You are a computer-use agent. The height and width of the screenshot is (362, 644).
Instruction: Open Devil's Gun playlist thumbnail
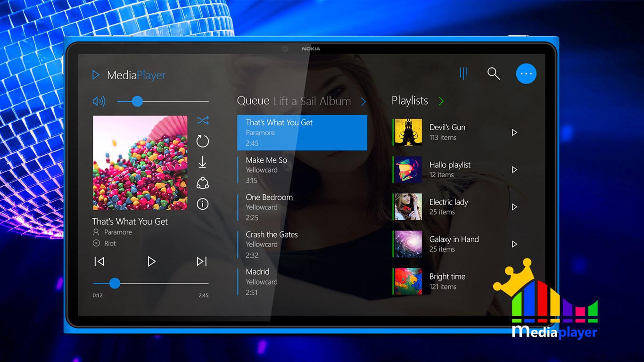(408, 132)
